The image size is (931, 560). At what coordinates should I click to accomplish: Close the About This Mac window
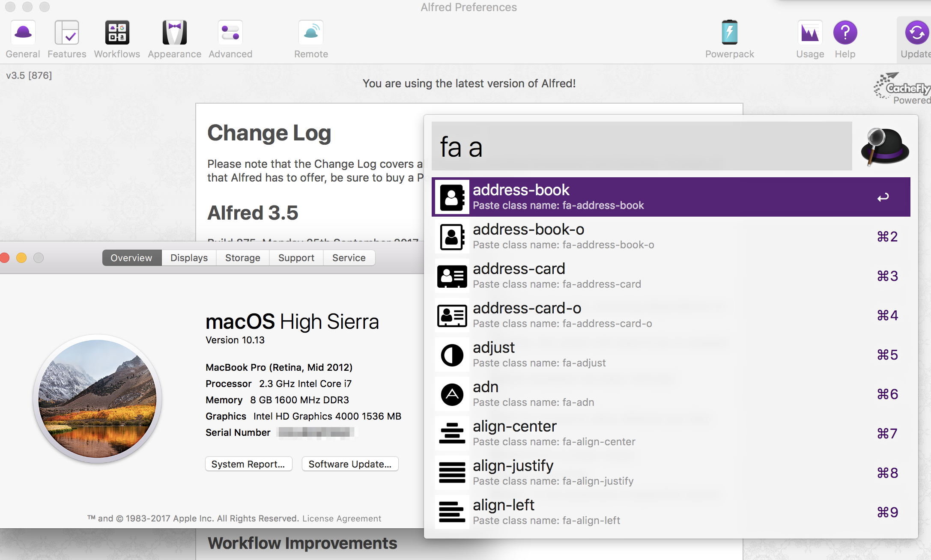[x=5, y=258]
